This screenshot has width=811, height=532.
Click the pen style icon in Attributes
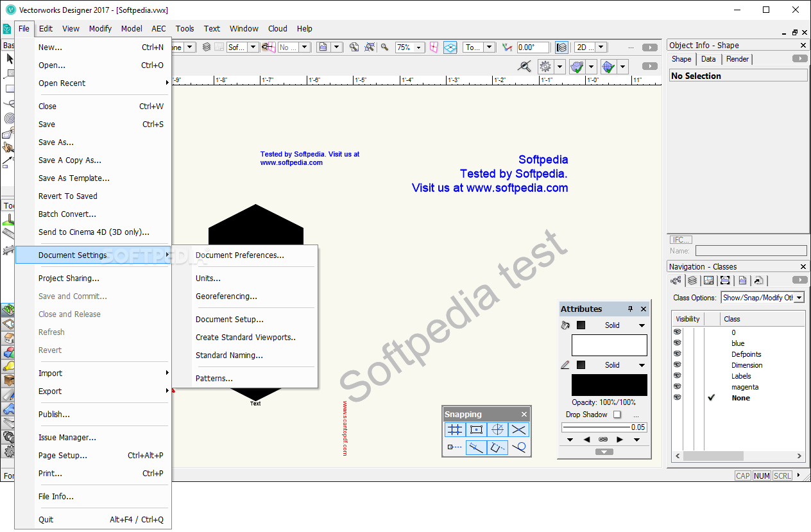tap(565, 365)
